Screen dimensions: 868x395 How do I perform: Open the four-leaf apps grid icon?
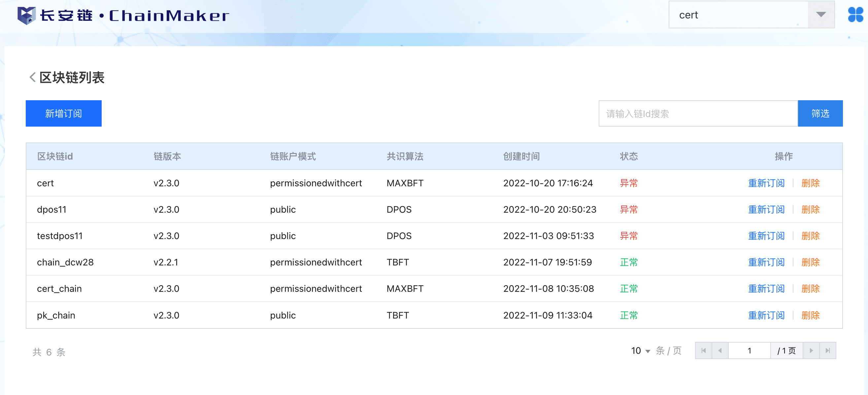point(855,15)
